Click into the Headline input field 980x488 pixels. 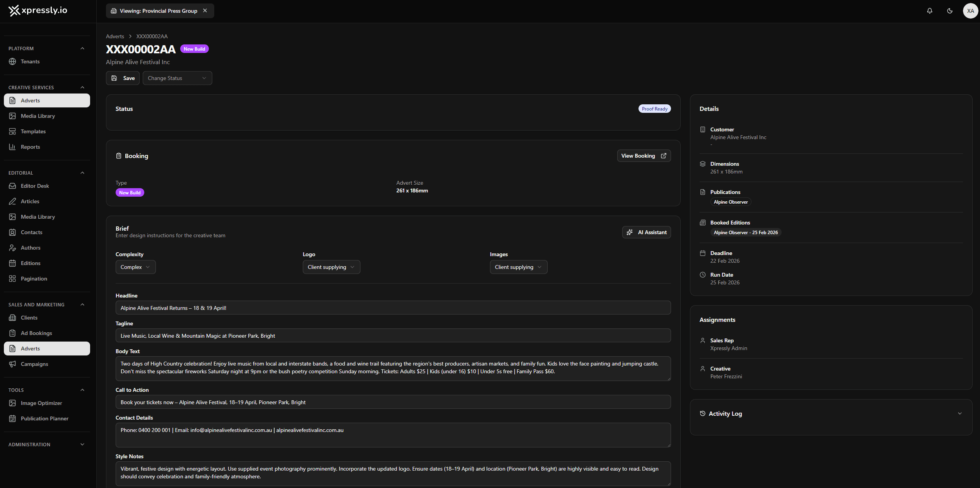[x=393, y=308]
